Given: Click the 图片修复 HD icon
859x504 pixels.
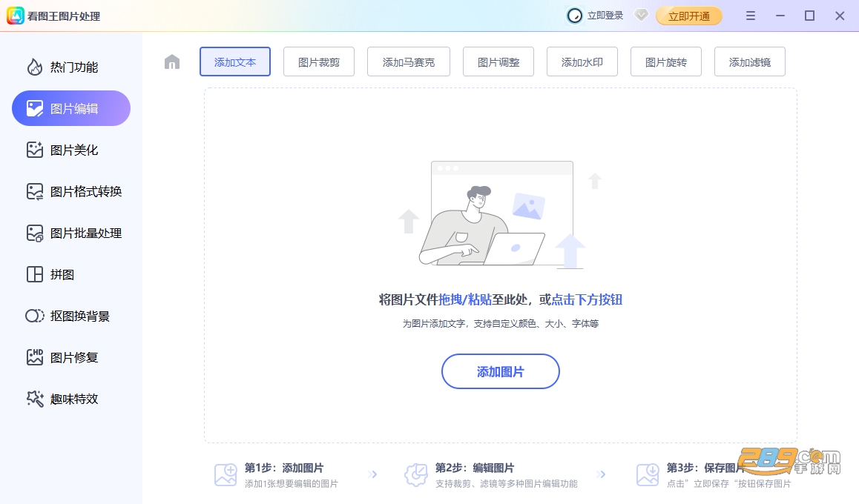Looking at the screenshot, I should (x=35, y=357).
